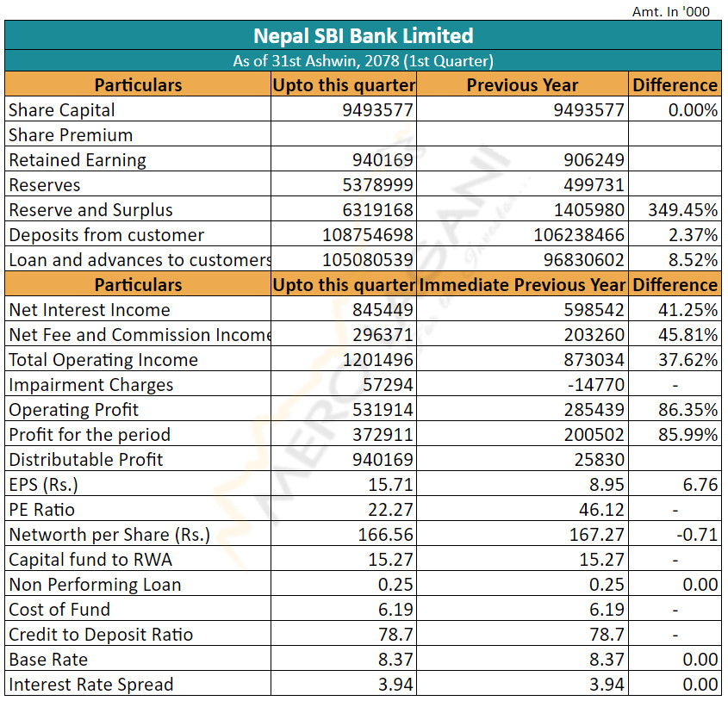Select the 'As of 31st Ashwin, 2078' subtitle row

pyautogui.click(x=363, y=61)
